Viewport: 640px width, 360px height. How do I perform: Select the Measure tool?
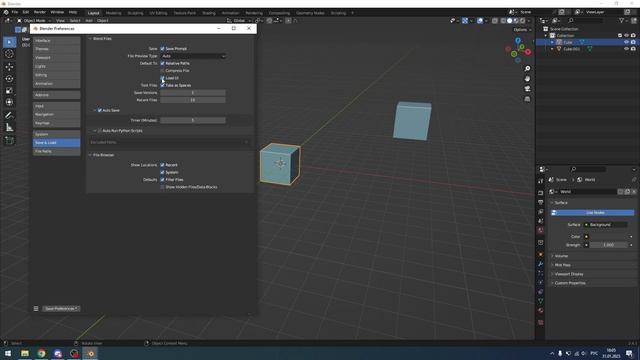click(x=9, y=128)
